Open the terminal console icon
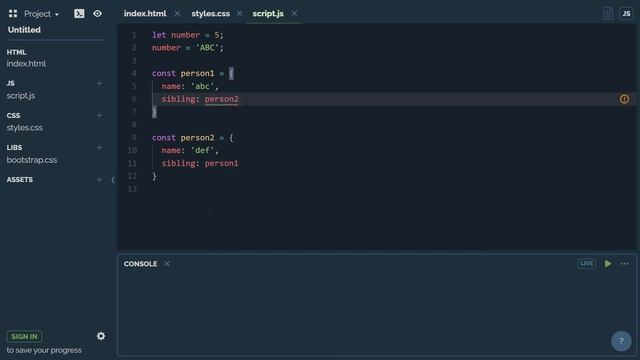Screen dimensions: 640x360 pyautogui.click(x=79, y=13)
